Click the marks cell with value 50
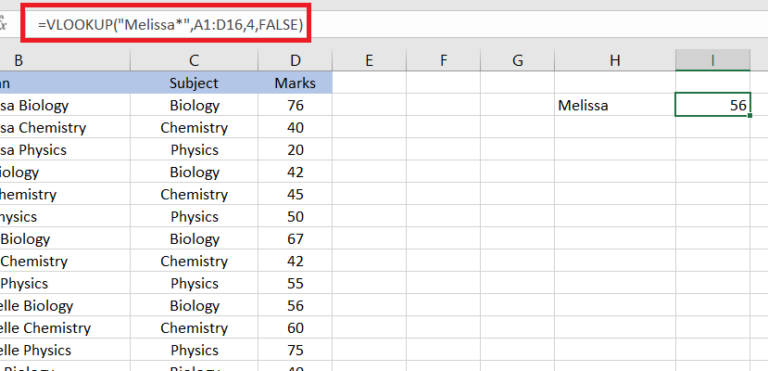 295,216
